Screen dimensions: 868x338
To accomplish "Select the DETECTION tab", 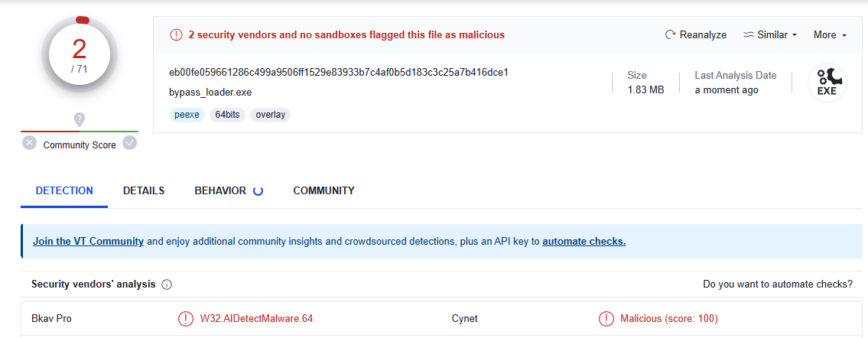I will tap(64, 191).
